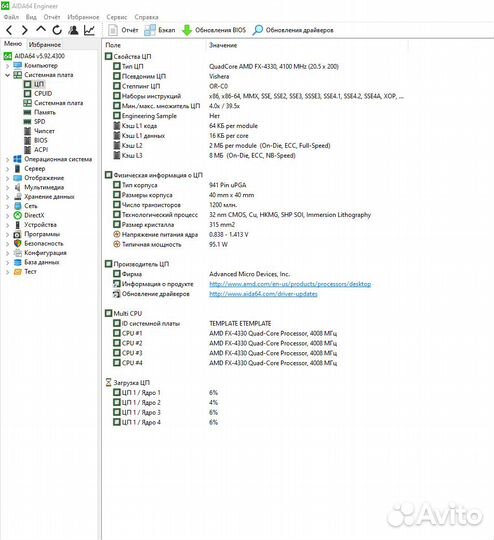The height and width of the screenshot is (540, 494).
Task: Open the Сервис menu
Action: click(x=117, y=17)
